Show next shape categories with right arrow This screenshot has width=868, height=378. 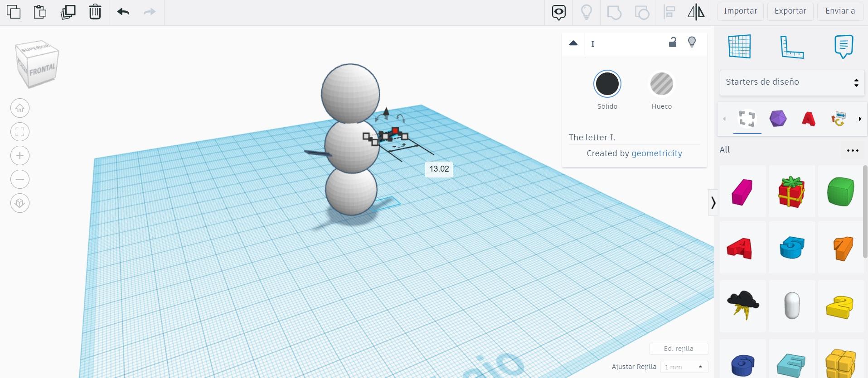coord(860,119)
